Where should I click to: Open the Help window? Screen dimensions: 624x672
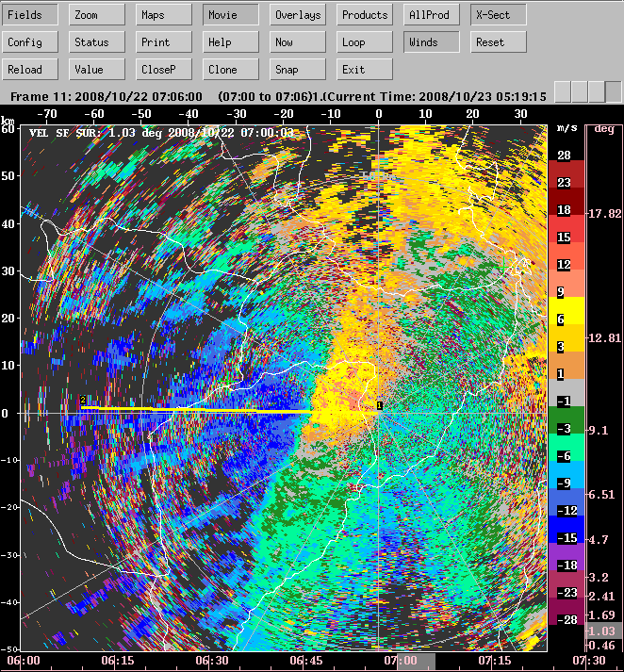[x=231, y=42]
